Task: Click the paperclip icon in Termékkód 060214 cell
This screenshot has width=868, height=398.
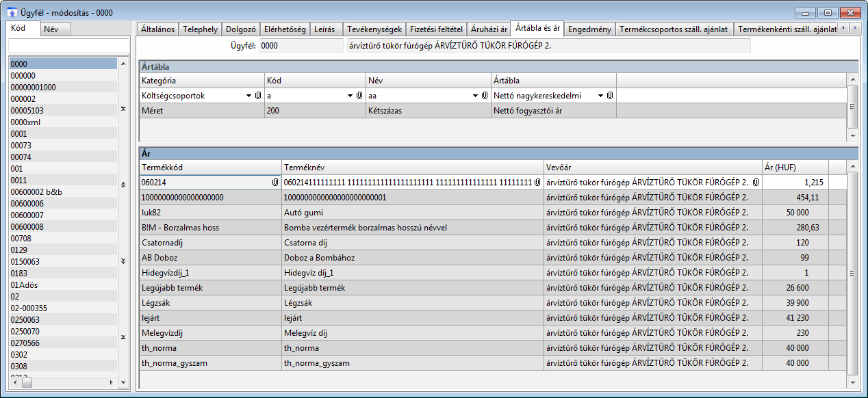Action: pos(276,183)
